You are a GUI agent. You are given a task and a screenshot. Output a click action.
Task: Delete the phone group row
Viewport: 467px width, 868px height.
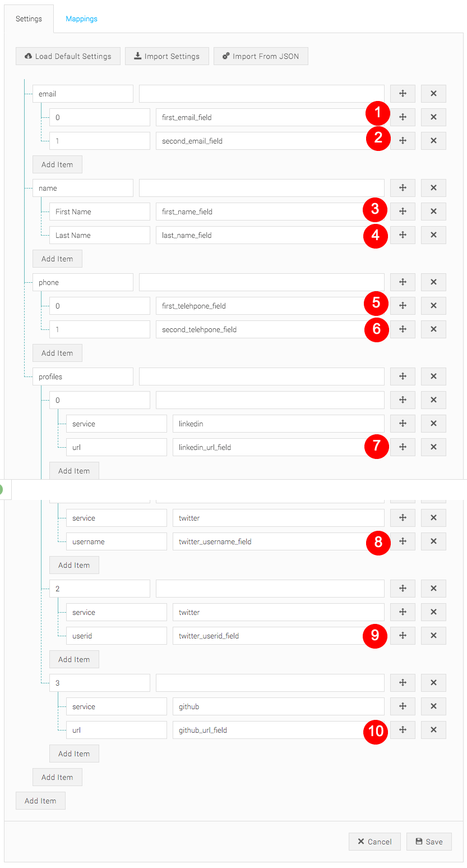433,282
